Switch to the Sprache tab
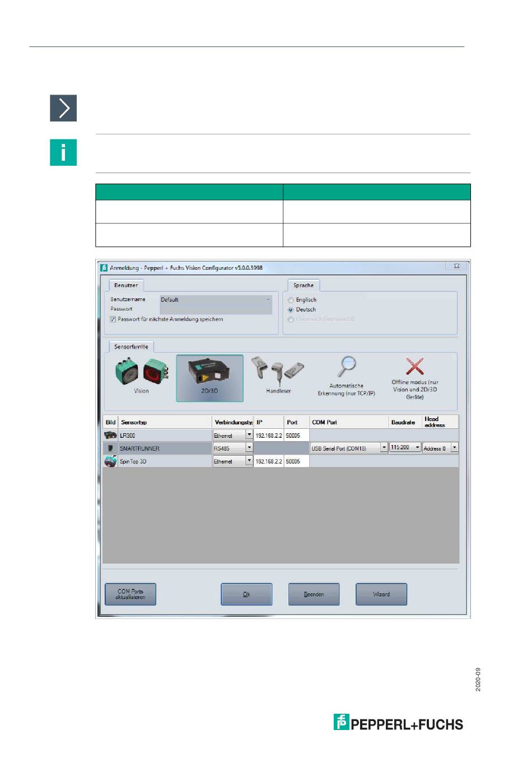The image size is (532, 758). 304,285
